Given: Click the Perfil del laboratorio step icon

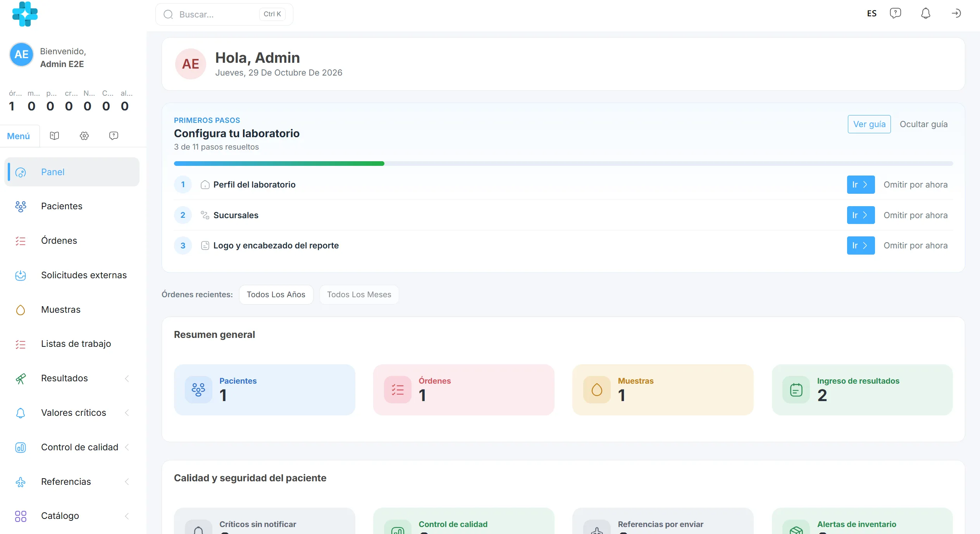Looking at the screenshot, I should coord(205,184).
